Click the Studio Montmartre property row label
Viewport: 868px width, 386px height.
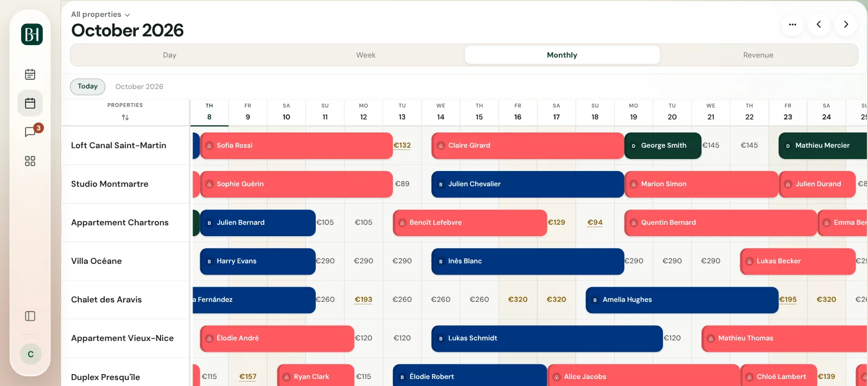[x=110, y=184]
